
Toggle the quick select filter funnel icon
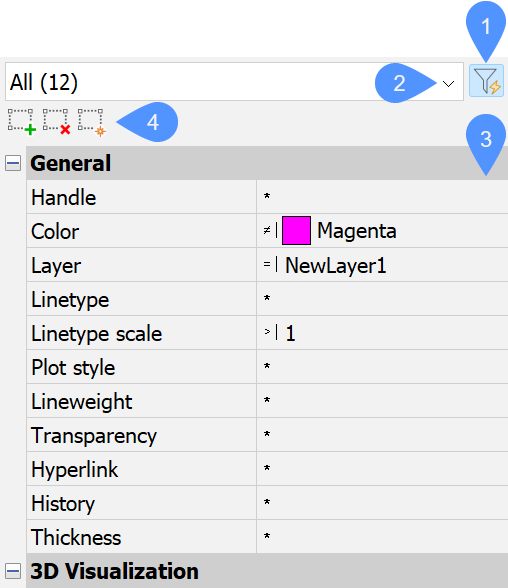(486, 81)
